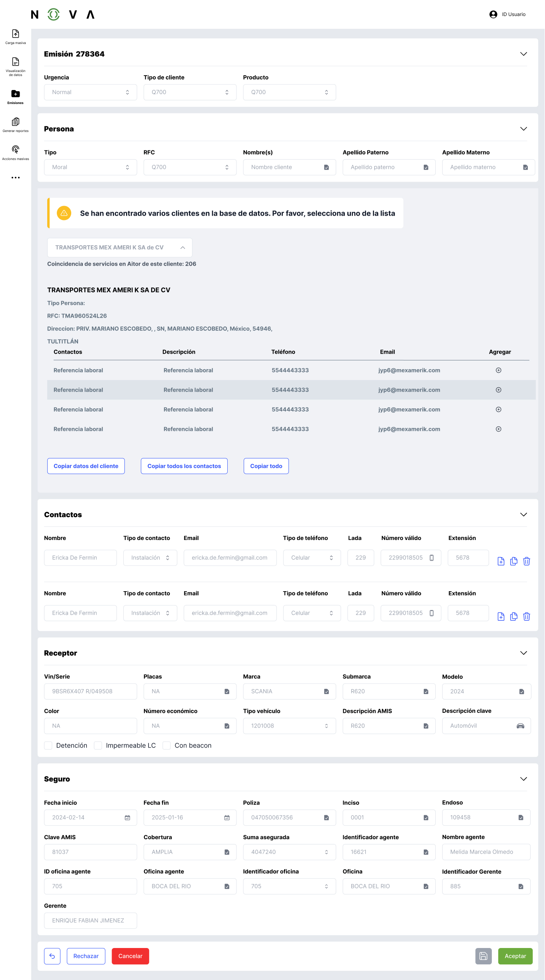Click the car icon in Descripción clave
Image resolution: width=545 pixels, height=980 pixels.
pyautogui.click(x=520, y=726)
